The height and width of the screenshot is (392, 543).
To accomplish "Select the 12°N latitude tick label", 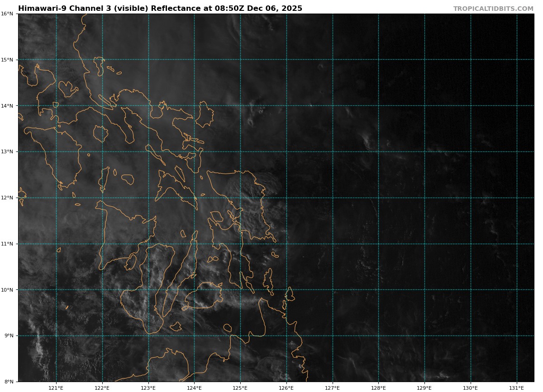I will pyautogui.click(x=7, y=198).
